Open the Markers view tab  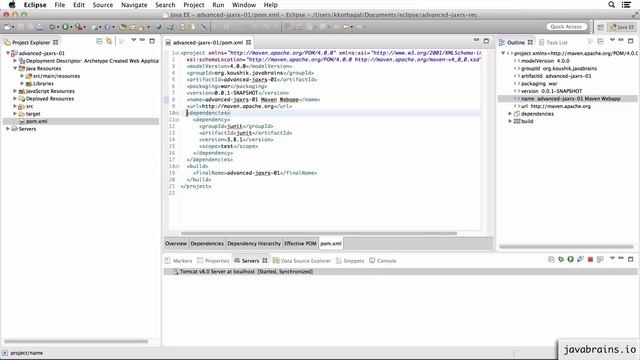coord(178,261)
